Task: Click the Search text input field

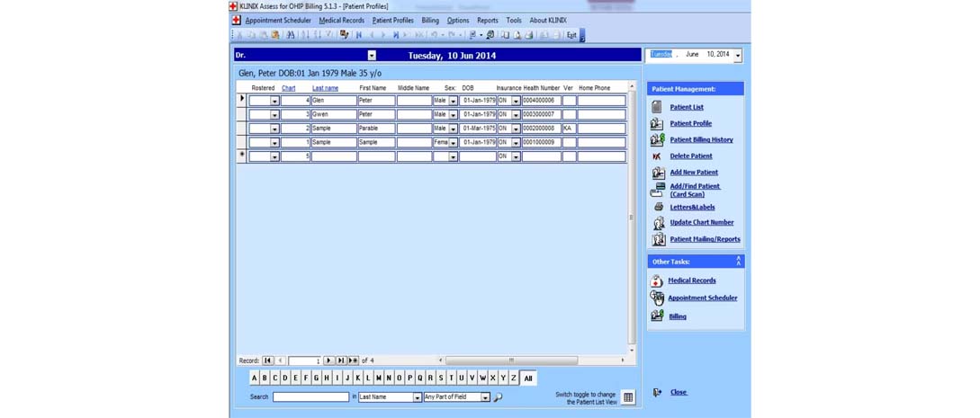Action: click(x=310, y=397)
